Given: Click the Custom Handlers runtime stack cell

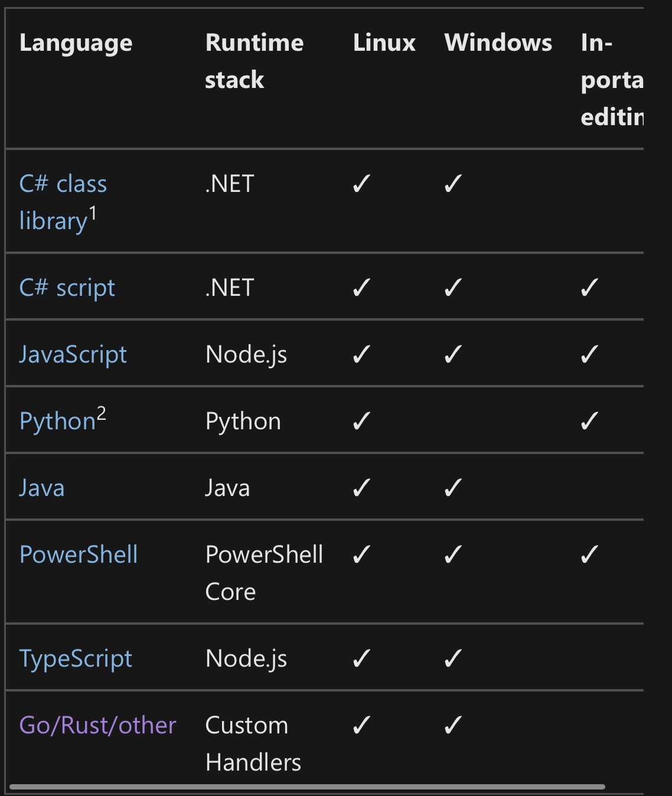Looking at the screenshot, I should [253, 744].
